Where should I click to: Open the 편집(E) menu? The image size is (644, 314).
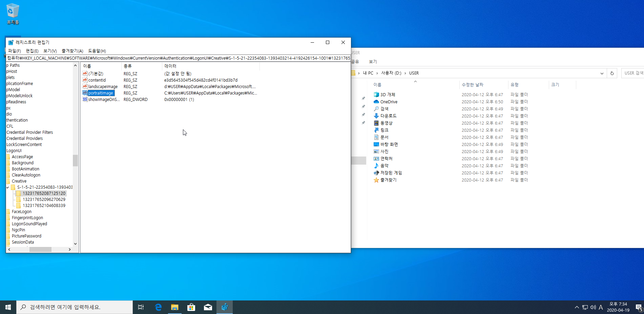click(x=32, y=51)
